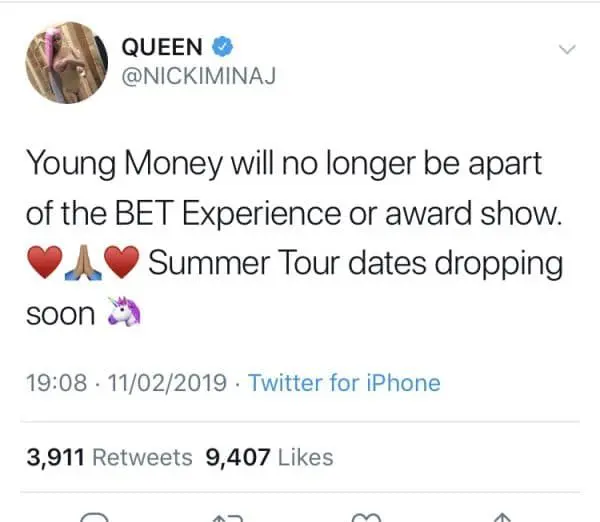Click the unicorn emoji after 'soon'
This screenshot has height=522, width=600.
tap(123, 315)
